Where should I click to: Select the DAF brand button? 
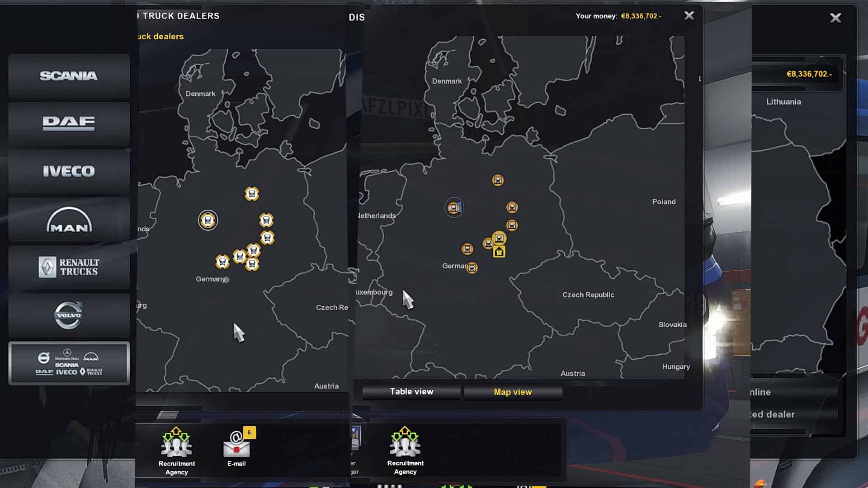(69, 123)
